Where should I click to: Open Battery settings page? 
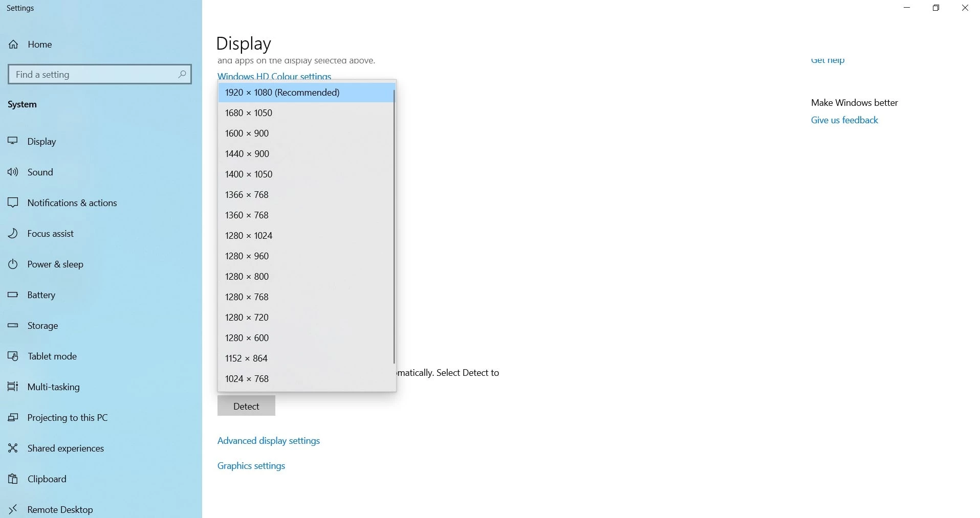[101, 295]
